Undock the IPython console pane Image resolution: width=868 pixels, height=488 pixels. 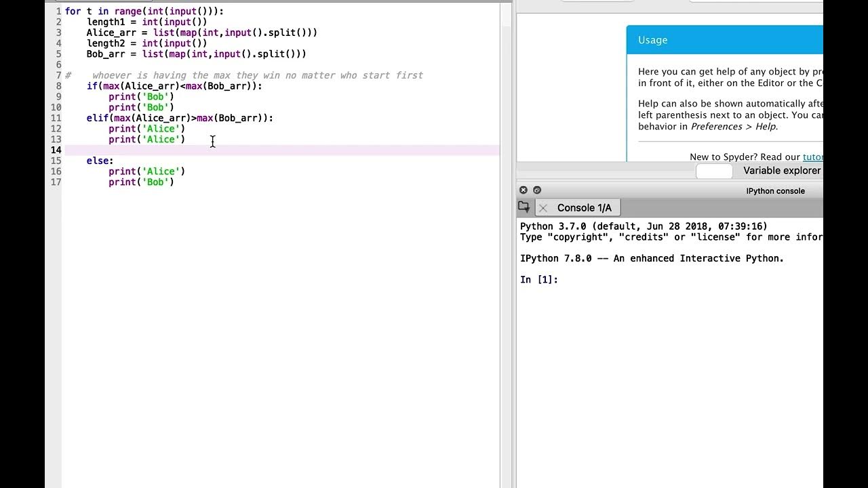(x=537, y=190)
